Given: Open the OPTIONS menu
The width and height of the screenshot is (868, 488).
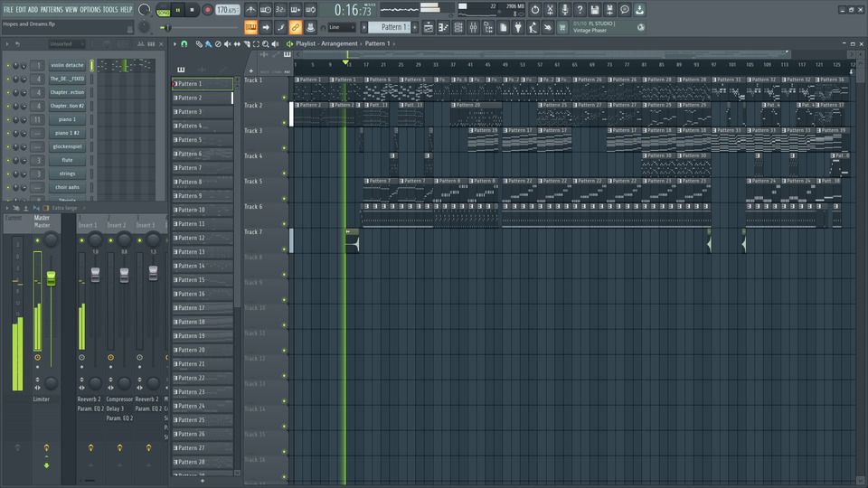Looking at the screenshot, I should coord(90,9).
